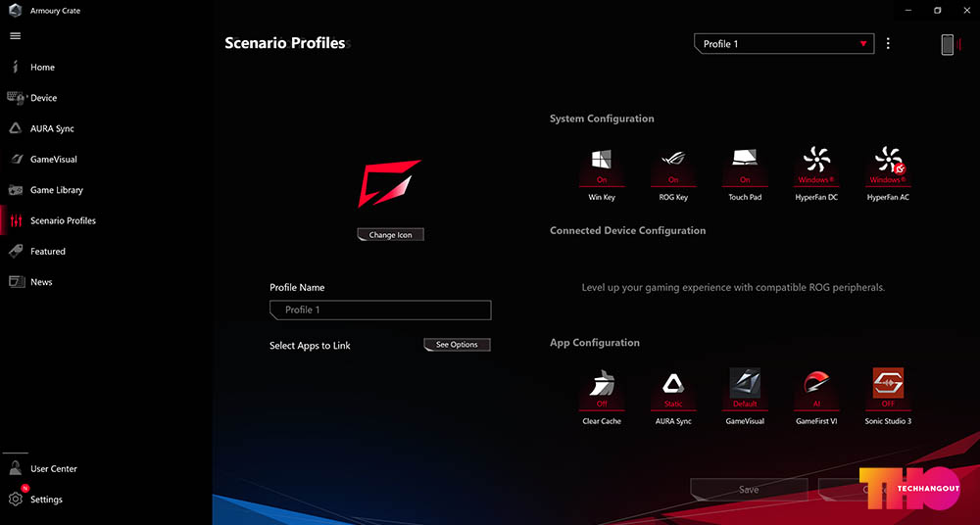Toggle Sonic Studio 3 off setting
The image size is (980, 525).
click(x=888, y=397)
